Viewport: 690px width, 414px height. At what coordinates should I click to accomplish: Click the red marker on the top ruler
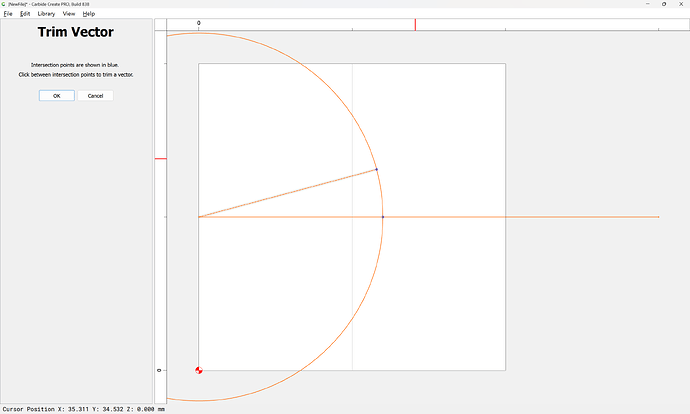[x=415, y=23]
